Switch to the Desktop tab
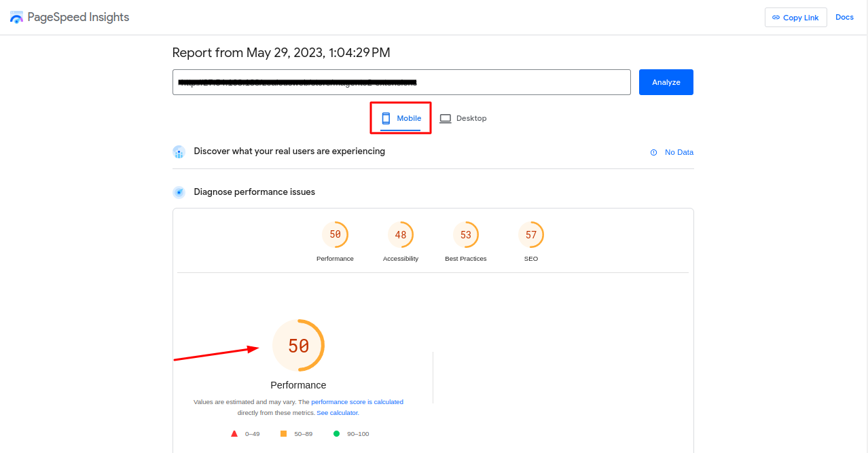 point(463,118)
